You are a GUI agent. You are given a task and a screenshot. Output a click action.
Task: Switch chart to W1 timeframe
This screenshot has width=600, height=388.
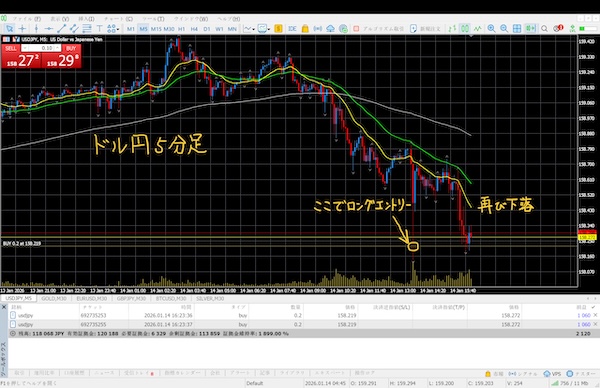(x=219, y=29)
